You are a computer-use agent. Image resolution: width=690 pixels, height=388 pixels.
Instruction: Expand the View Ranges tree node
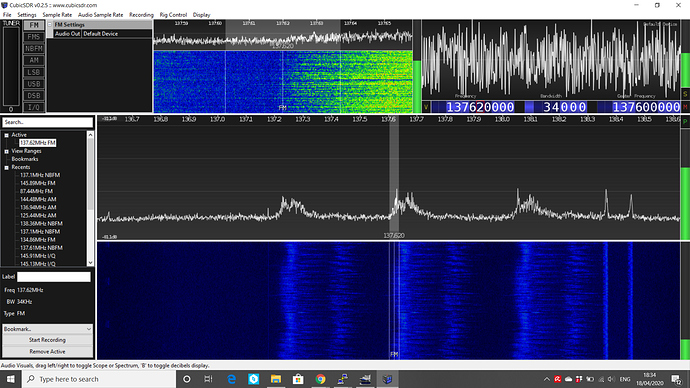(x=7, y=151)
